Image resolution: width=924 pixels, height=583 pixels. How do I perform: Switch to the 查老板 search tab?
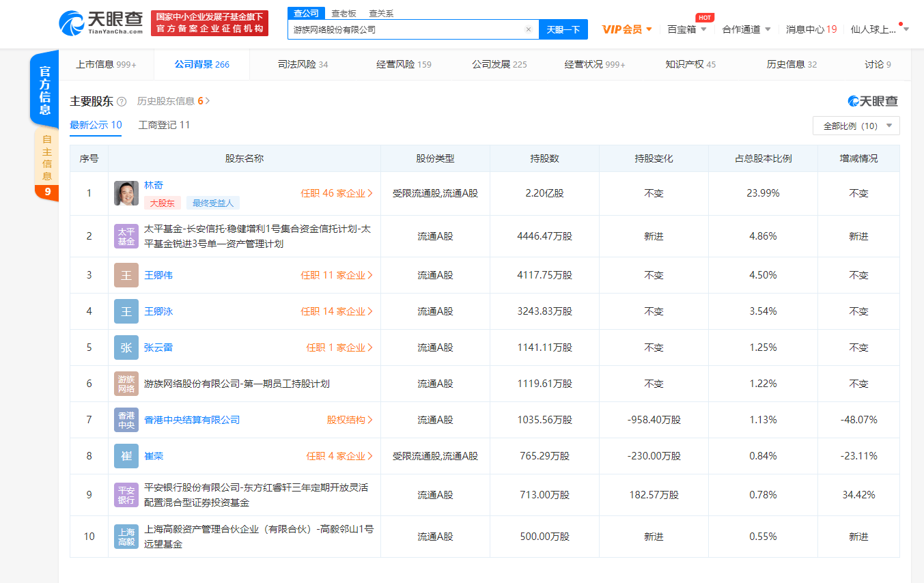point(344,13)
